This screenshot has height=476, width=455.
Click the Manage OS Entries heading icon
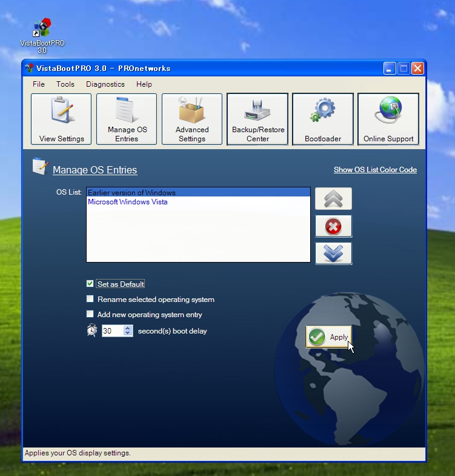41,166
